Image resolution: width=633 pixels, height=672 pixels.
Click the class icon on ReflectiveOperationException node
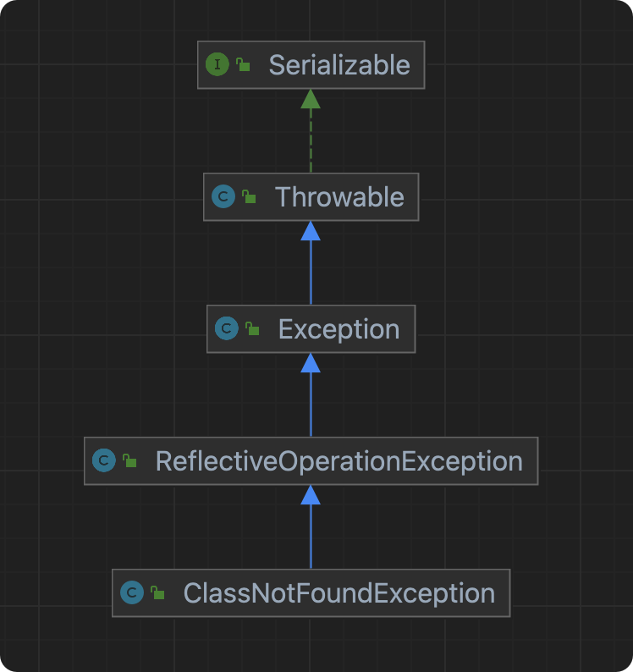[104, 460]
